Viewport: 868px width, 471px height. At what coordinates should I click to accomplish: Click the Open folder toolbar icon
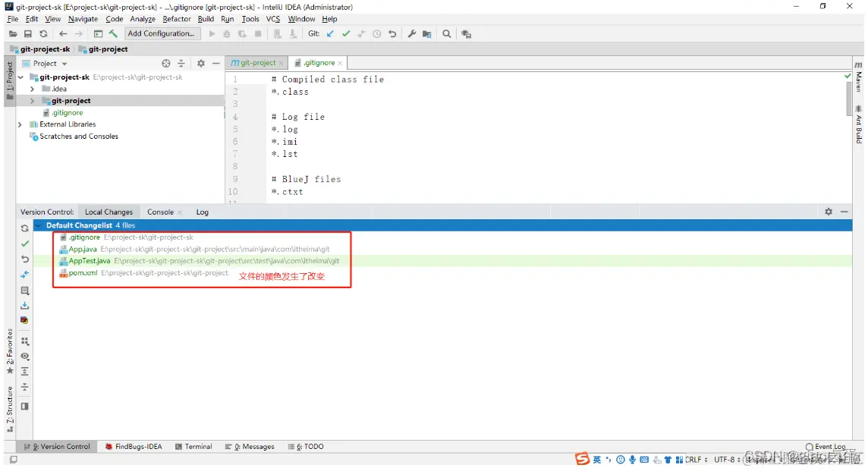pyautogui.click(x=13, y=34)
